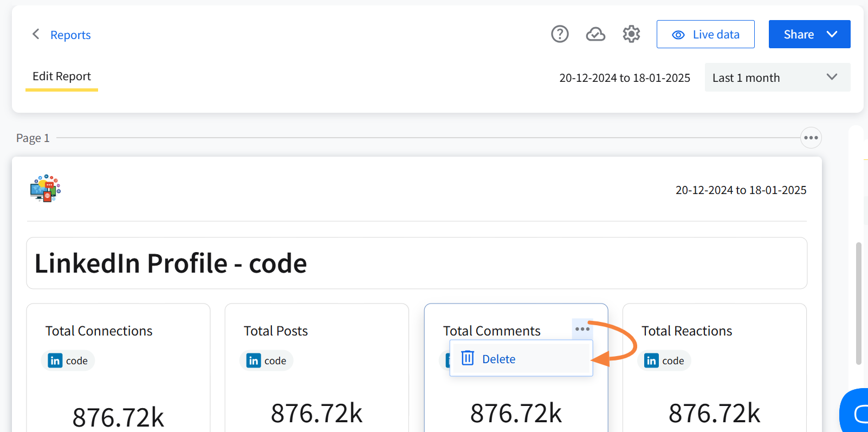Open the help question mark icon
The width and height of the screenshot is (868, 432).
click(560, 34)
